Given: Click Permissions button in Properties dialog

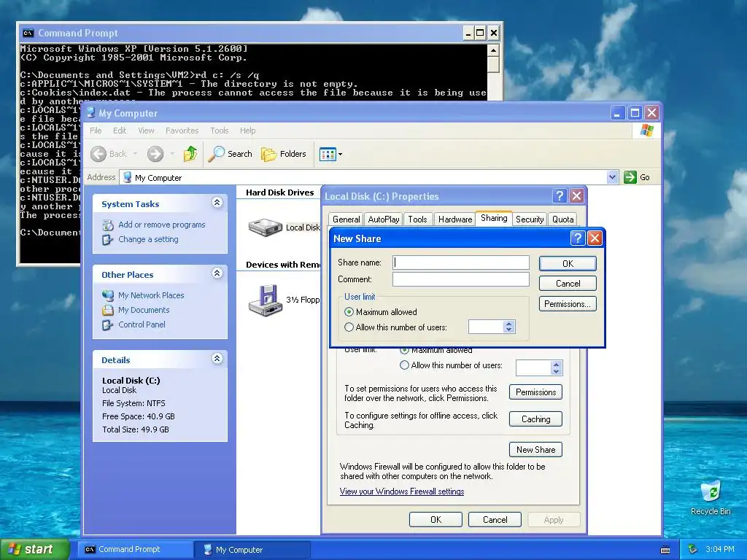Looking at the screenshot, I should [535, 392].
